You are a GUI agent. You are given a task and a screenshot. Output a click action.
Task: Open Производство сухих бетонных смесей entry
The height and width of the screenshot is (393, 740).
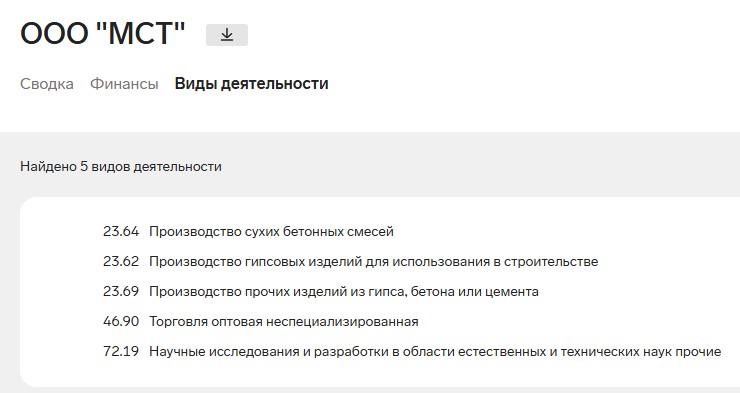click(x=271, y=232)
